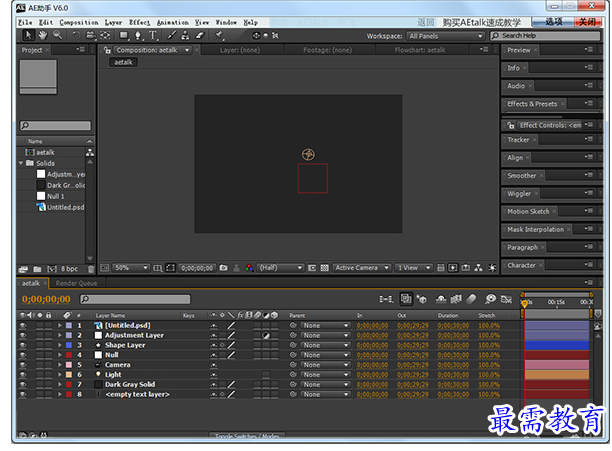
Task: Select the Pen tool
Action: point(138,36)
